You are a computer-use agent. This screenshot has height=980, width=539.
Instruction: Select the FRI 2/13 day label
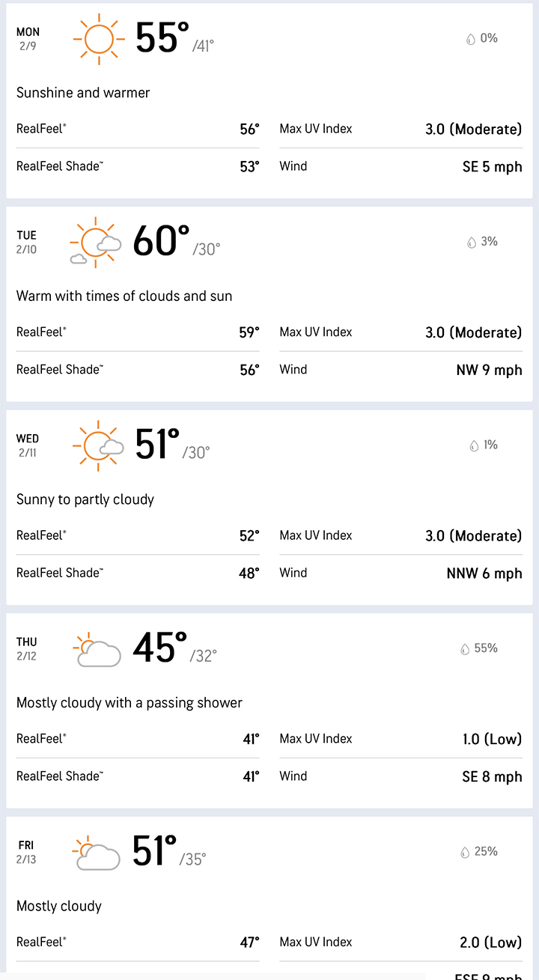pos(26,852)
